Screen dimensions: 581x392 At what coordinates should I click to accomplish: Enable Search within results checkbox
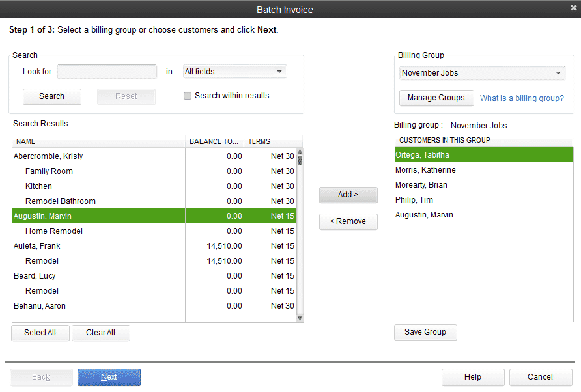[x=188, y=96]
